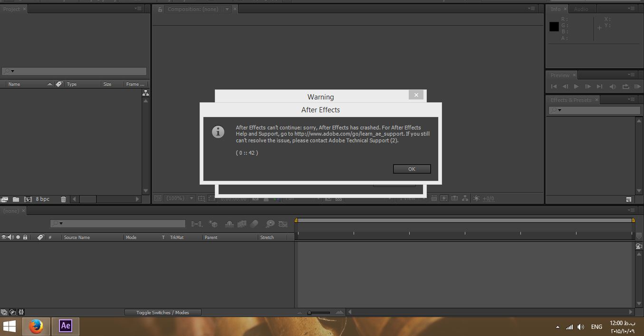Screen dimensions: 644x336
Task: Step back one frame in Preview panel
Action: [x=565, y=87]
